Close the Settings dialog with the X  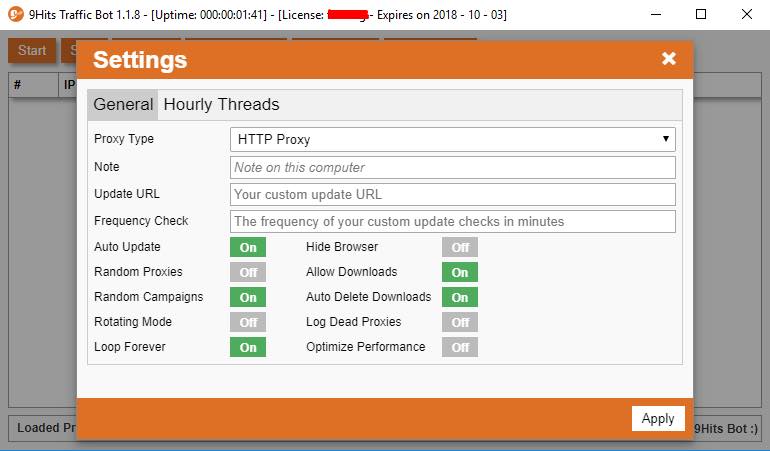[x=668, y=59]
